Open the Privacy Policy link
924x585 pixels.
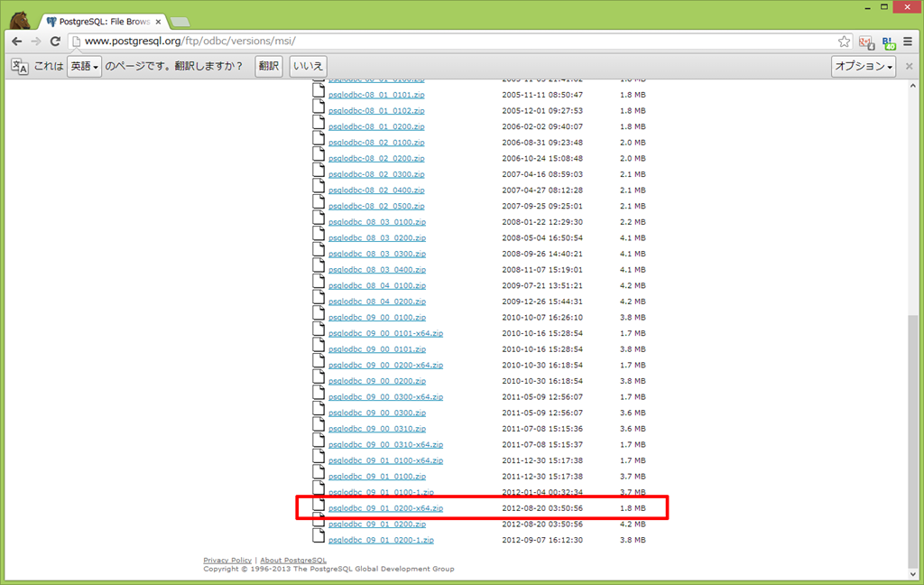[x=227, y=561]
